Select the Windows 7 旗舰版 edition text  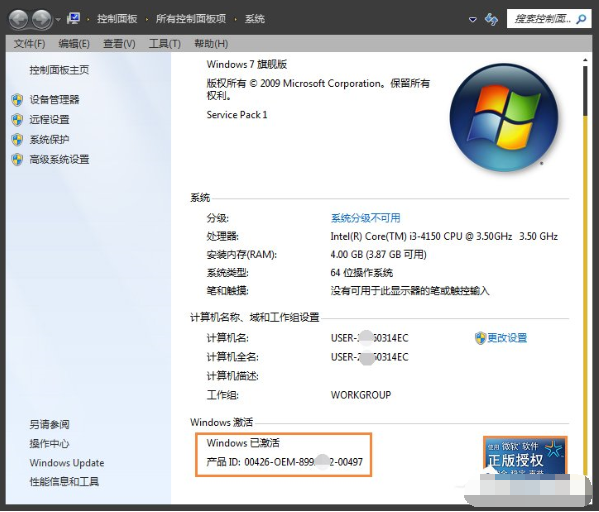(x=247, y=64)
